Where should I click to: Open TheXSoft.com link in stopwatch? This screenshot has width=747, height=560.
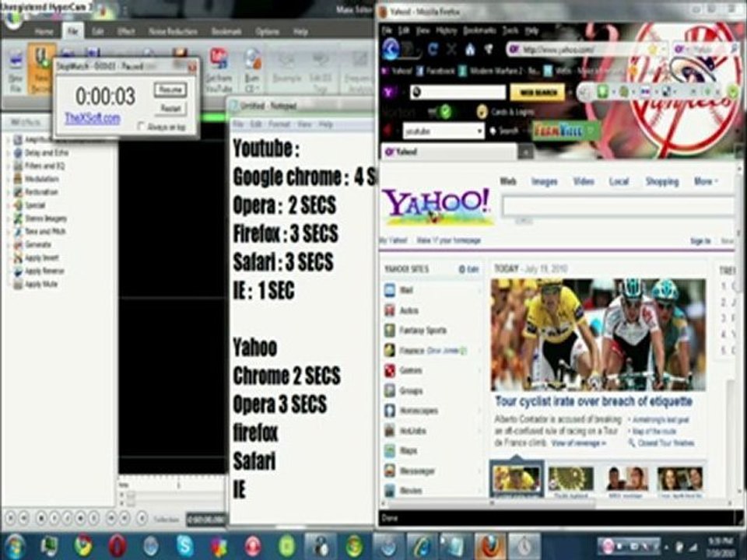tap(93, 117)
